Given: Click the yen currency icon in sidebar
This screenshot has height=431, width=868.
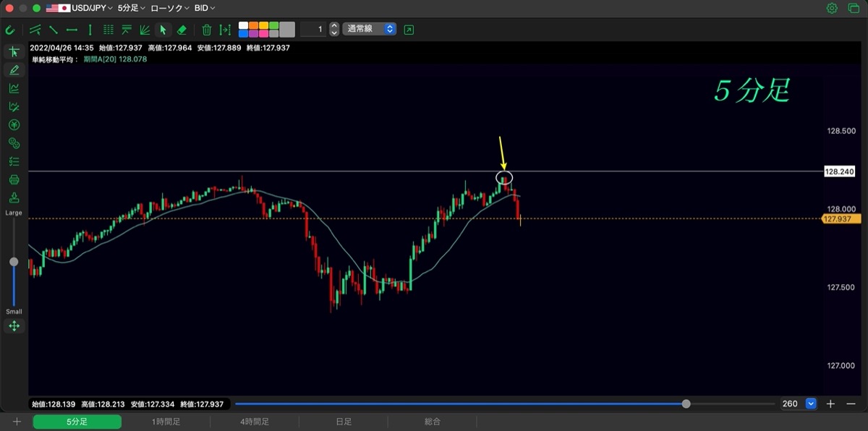Looking at the screenshot, I should pos(14,125).
